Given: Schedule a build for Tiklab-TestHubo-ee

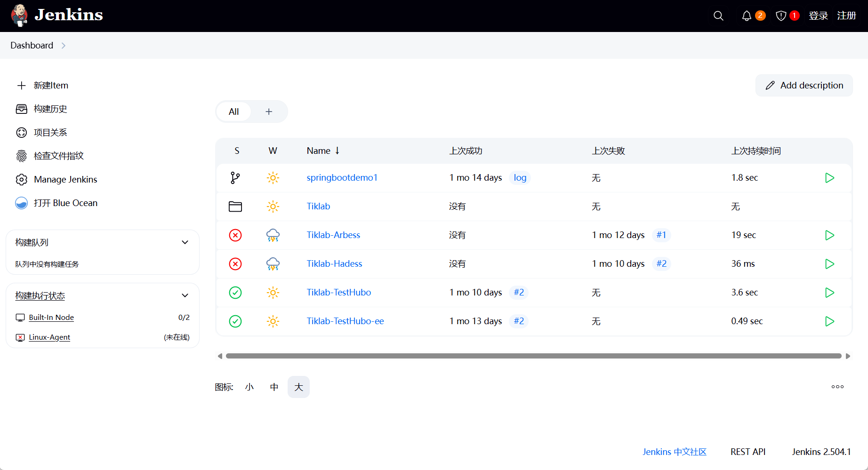Looking at the screenshot, I should [x=830, y=321].
